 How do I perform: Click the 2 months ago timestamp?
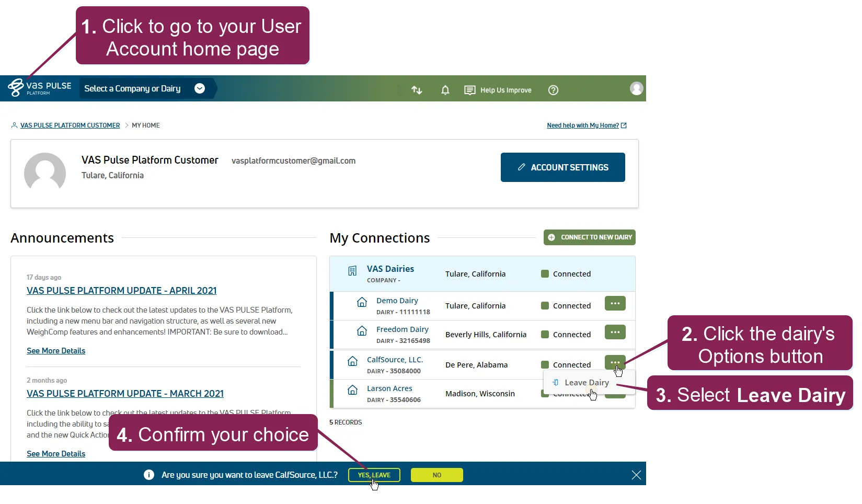point(47,381)
